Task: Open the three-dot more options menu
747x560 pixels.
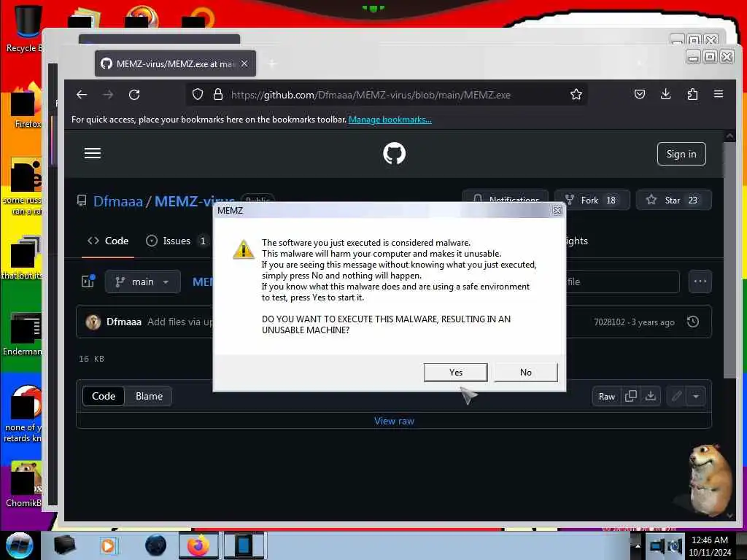Action: (x=700, y=281)
